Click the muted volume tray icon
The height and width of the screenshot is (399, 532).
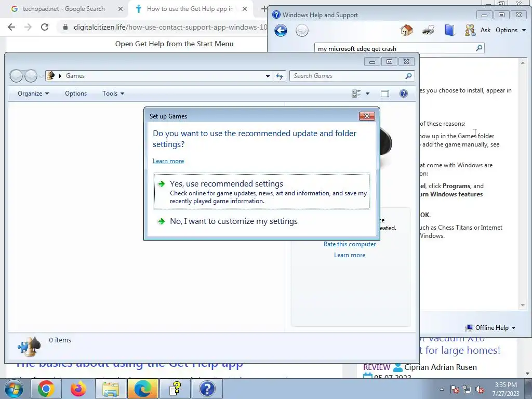click(x=480, y=390)
